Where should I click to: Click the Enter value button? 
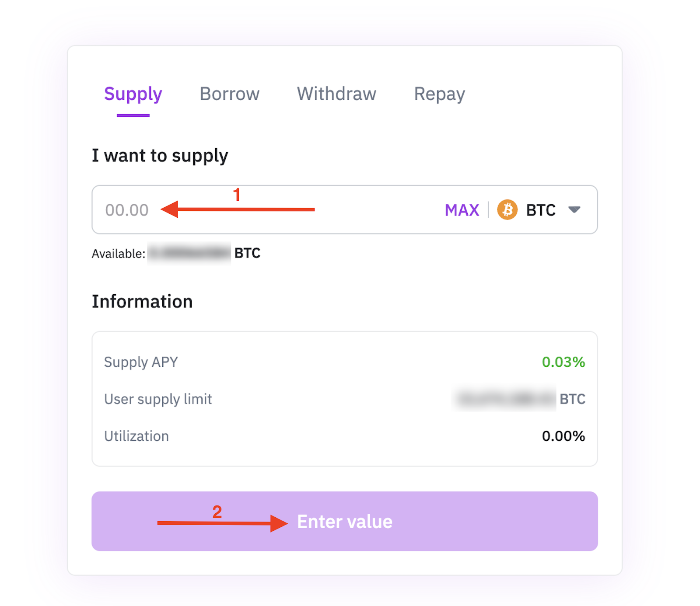(x=344, y=521)
